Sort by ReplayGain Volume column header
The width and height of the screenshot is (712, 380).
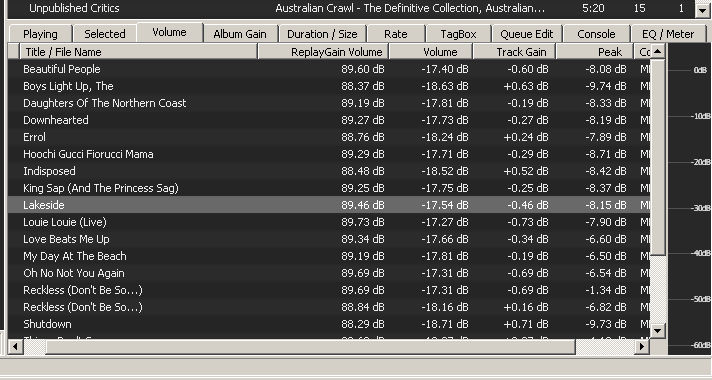click(323, 52)
